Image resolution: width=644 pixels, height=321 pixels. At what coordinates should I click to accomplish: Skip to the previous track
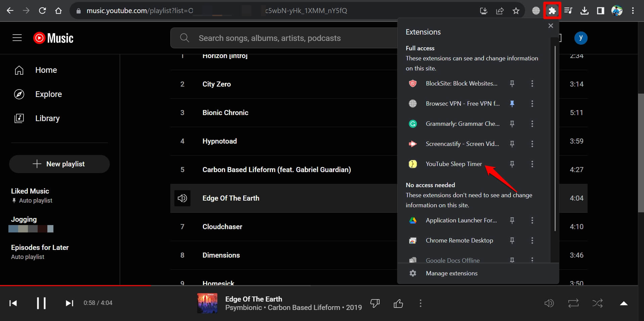tap(13, 303)
